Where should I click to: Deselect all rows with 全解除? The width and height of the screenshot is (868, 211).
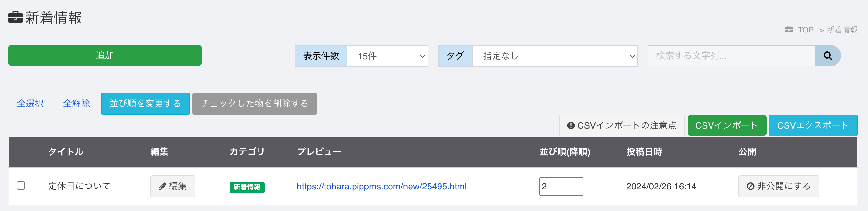tap(77, 103)
